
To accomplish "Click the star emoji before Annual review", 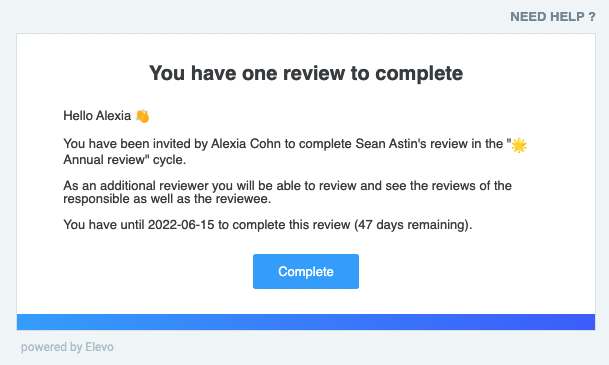I will pyautogui.click(x=519, y=145).
